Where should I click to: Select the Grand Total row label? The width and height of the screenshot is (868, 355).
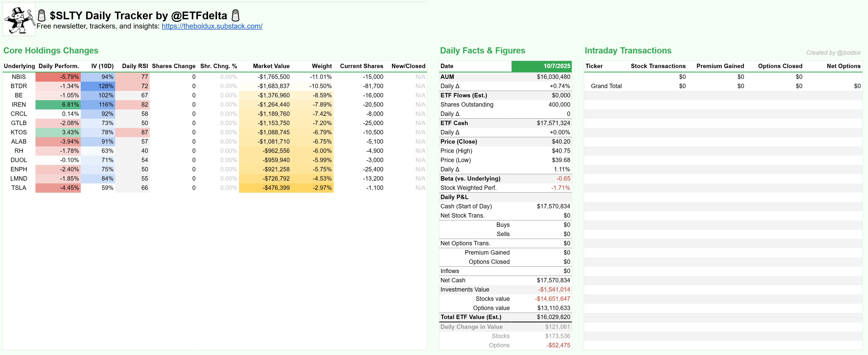606,86
